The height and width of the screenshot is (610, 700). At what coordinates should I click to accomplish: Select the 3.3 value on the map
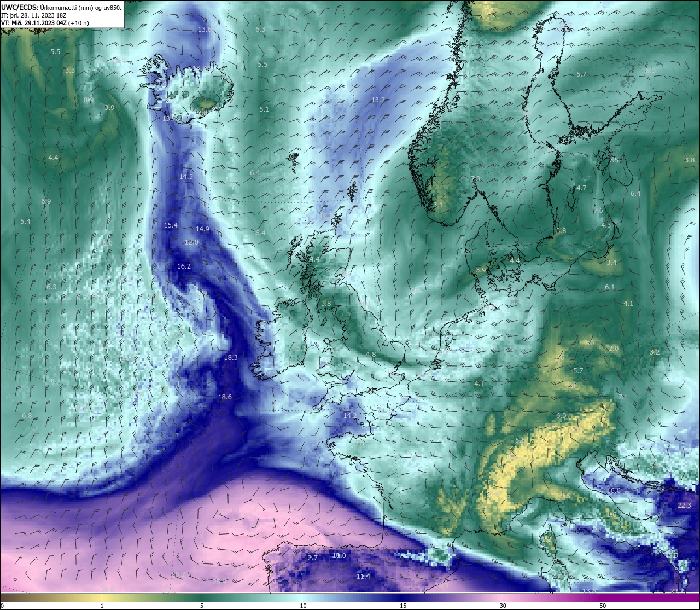pyautogui.click(x=70, y=71)
